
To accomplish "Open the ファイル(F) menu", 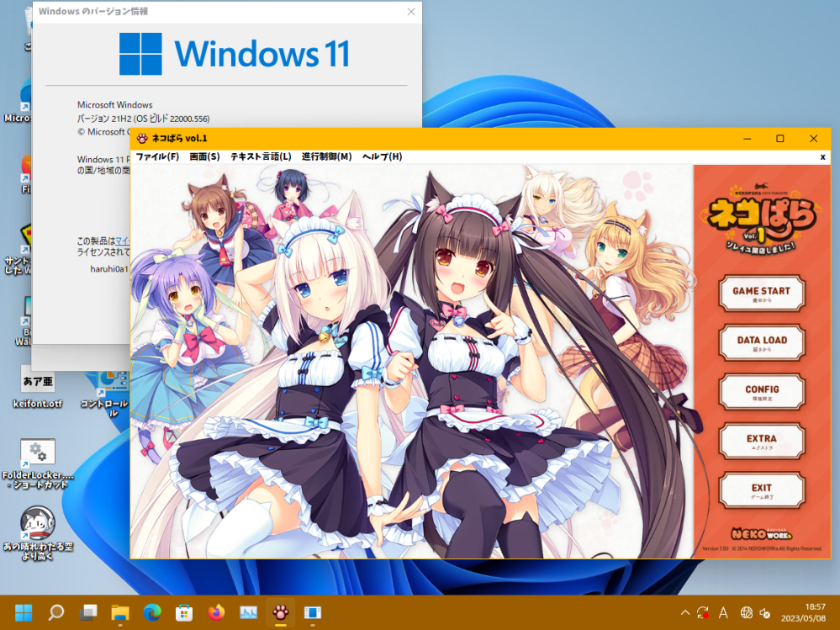I will click(x=157, y=157).
